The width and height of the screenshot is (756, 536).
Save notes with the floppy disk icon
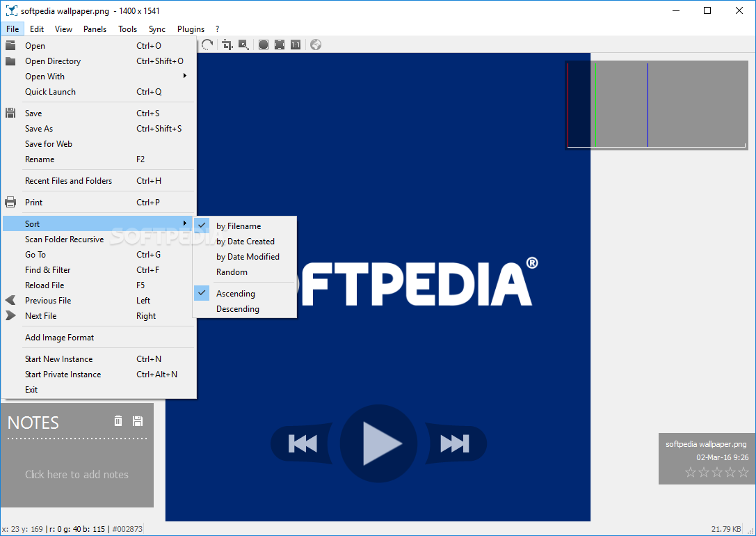[138, 420]
